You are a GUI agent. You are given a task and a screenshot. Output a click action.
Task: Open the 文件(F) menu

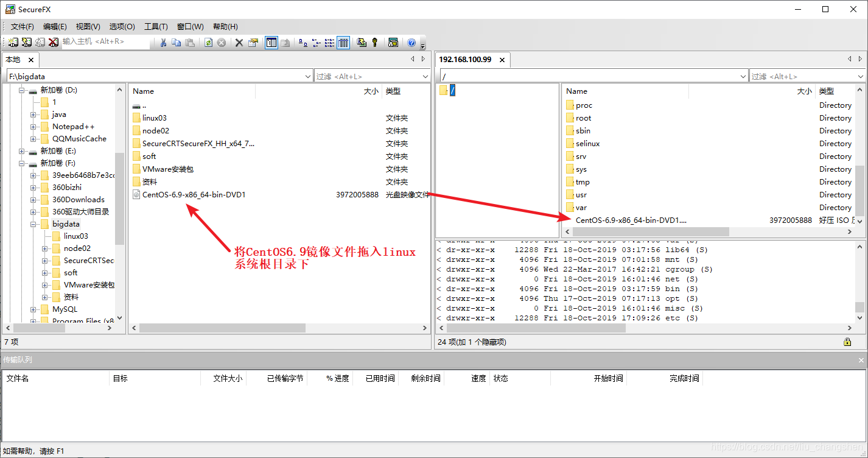[23, 26]
